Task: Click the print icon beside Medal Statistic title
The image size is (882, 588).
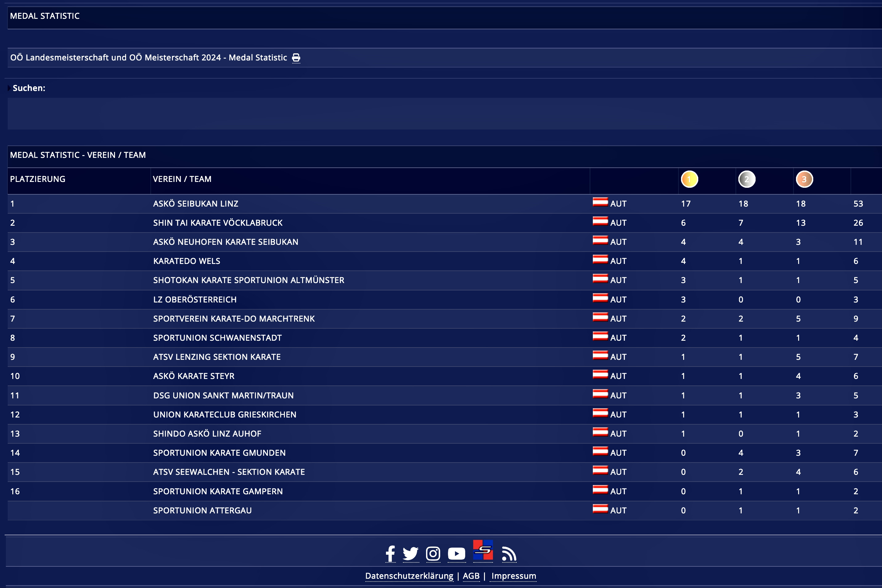Action: [296, 58]
